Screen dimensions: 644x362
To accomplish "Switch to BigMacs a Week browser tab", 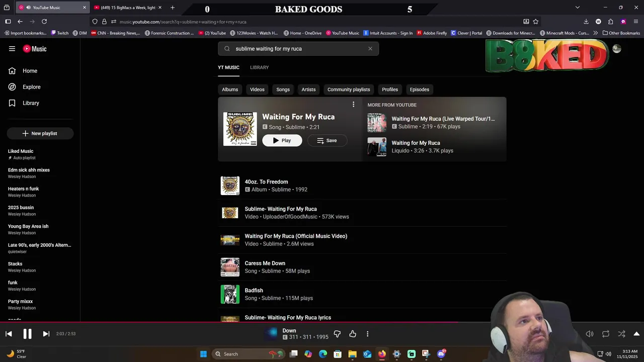I will point(128,8).
